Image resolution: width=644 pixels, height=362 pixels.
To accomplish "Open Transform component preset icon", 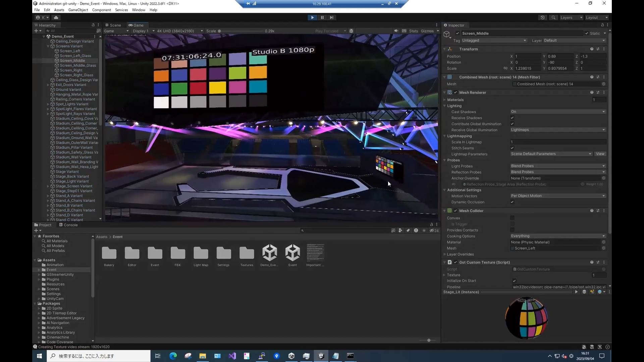I will [x=598, y=49].
